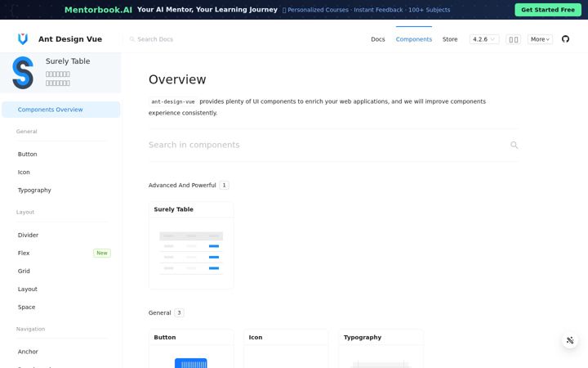Image resolution: width=588 pixels, height=368 pixels.
Task: Click the Get Started Free button
Action: (548, 10)
